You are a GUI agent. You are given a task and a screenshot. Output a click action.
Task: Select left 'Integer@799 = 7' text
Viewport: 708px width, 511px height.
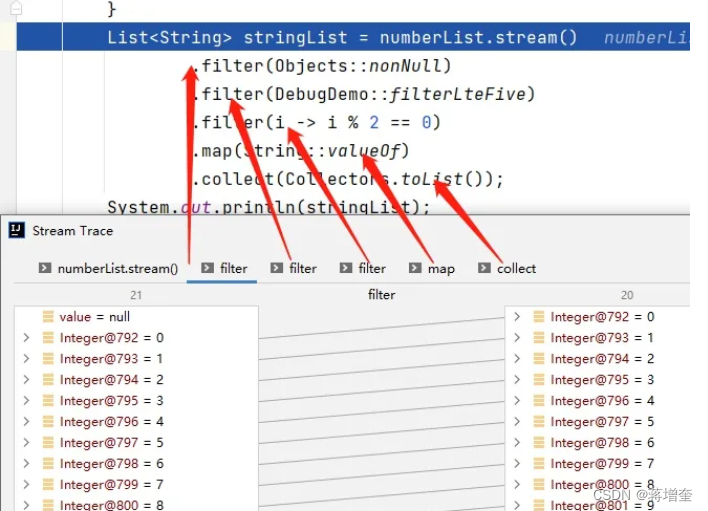(x=112, y=484)
